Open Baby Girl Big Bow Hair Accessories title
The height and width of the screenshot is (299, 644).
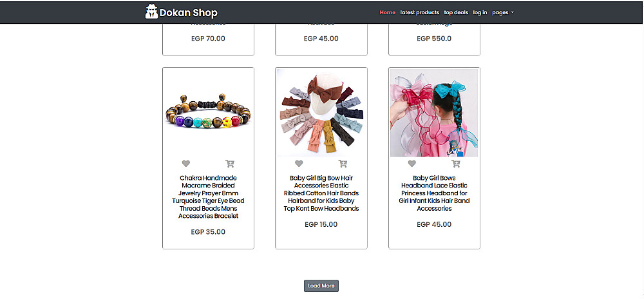click(x=321, y=193)
